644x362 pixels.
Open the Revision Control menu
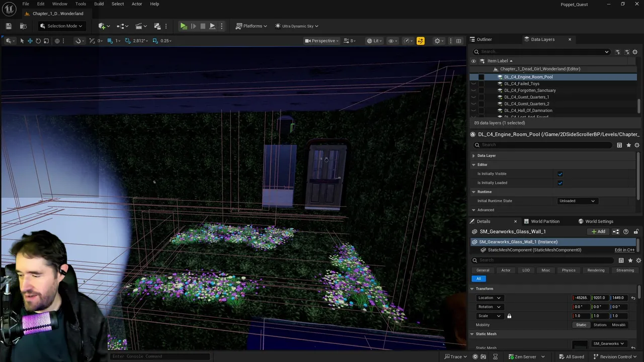tap(615, 356)
